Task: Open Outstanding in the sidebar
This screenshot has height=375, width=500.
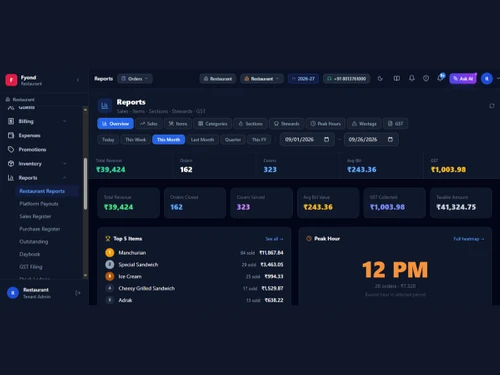Action: click(34, 242)
